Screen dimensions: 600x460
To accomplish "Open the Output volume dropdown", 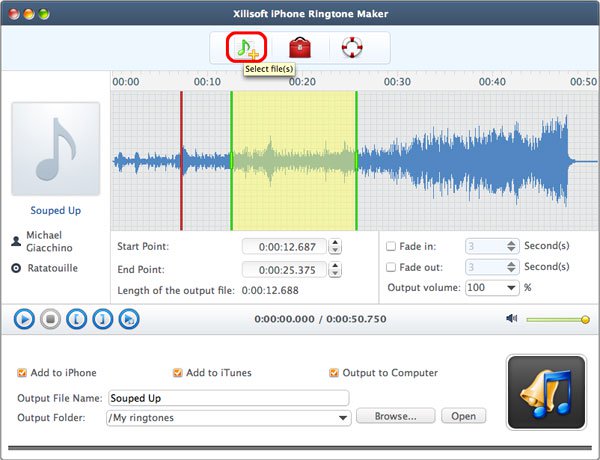I will coord(512,288).
